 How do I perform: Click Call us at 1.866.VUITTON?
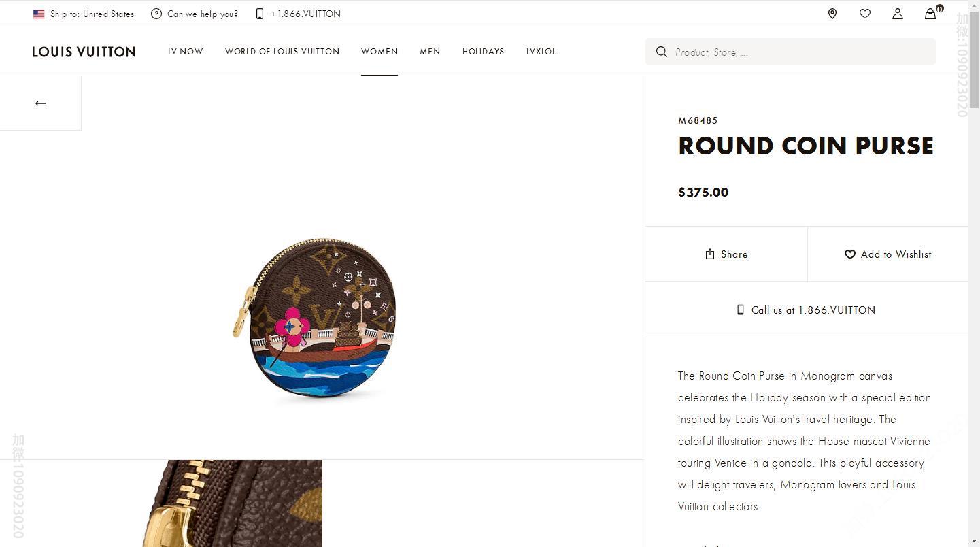click(x=807, y=310)
